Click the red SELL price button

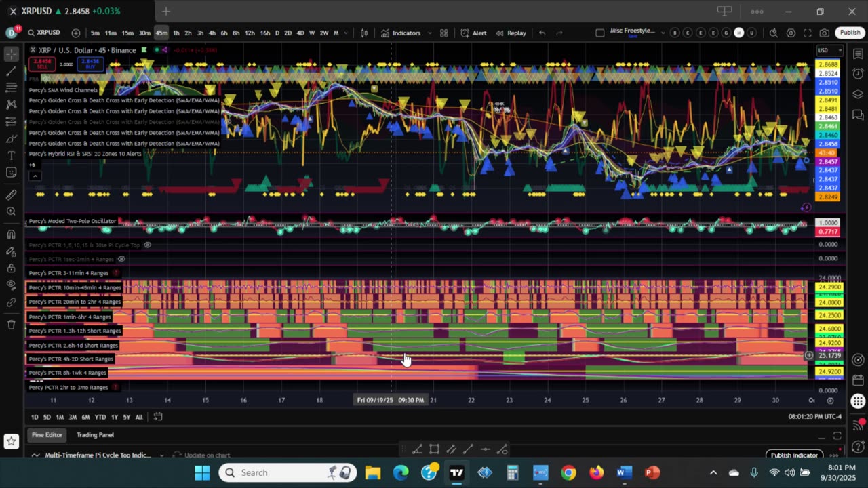point(42,64)
